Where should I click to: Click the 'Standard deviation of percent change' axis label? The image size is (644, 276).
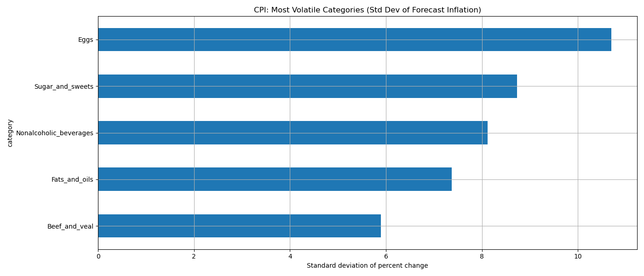367,266
